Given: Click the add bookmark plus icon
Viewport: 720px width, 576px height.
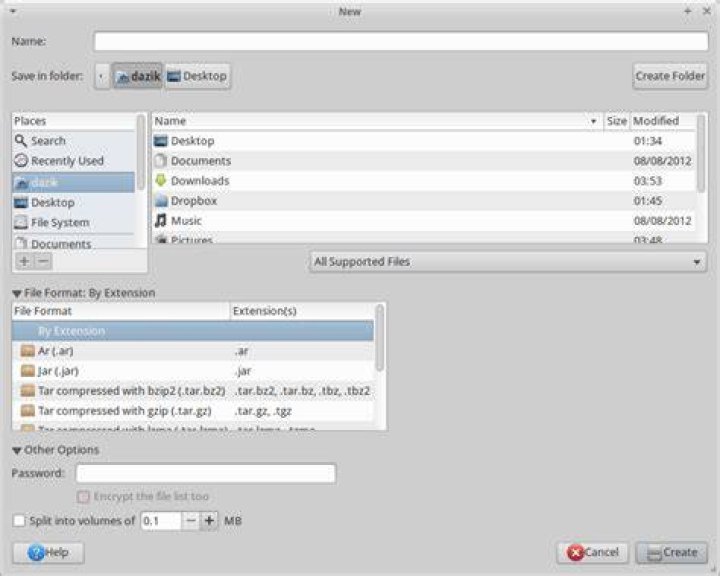Looking at the screenshot, I should click(x=24, y=261).
